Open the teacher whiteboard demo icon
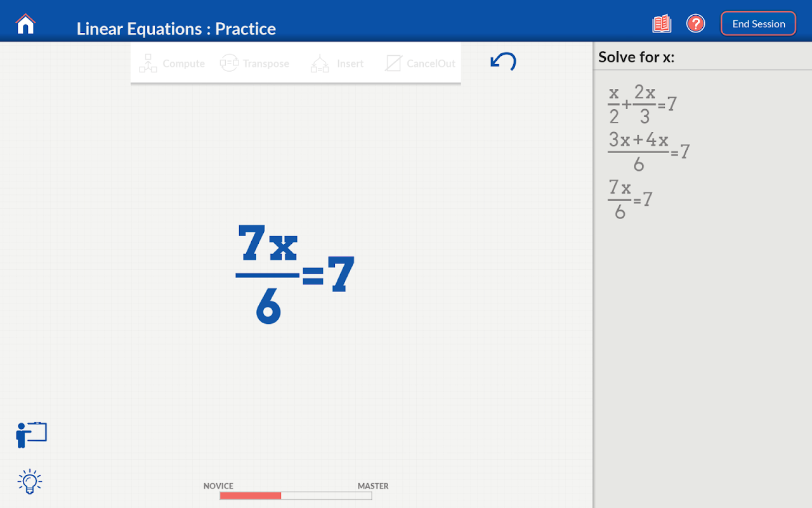The image size is (812, 508). pos(31,435)
